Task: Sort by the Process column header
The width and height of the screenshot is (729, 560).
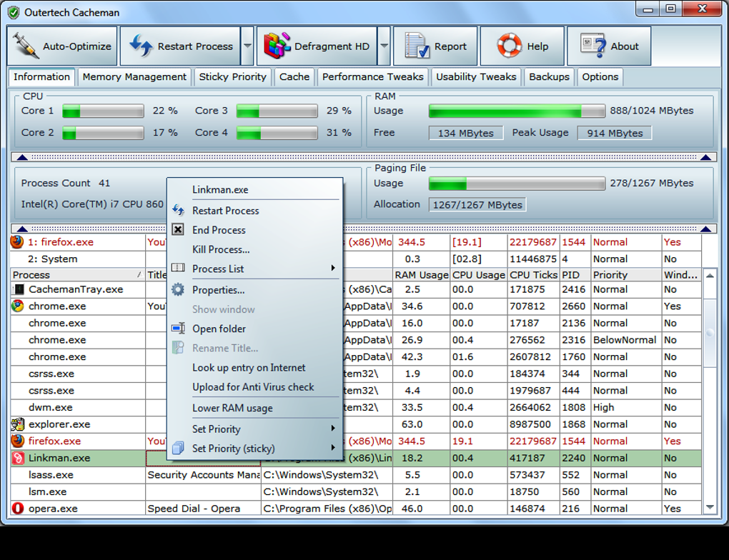Action: click(x=78, y=275)
